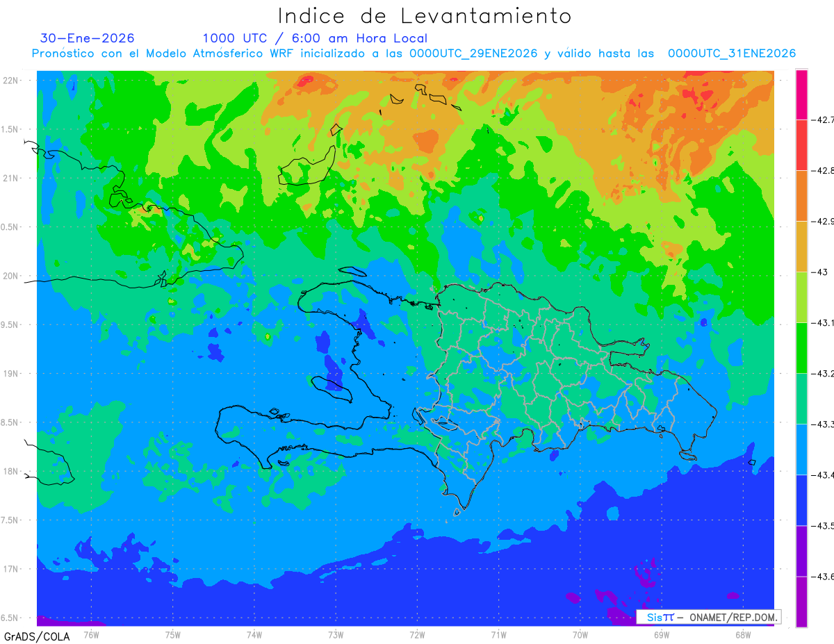This screenshot has width=834, height=644.
Task: Click the teal-green swatch between -43.2 and -43.3
Action: coord(801,398)
